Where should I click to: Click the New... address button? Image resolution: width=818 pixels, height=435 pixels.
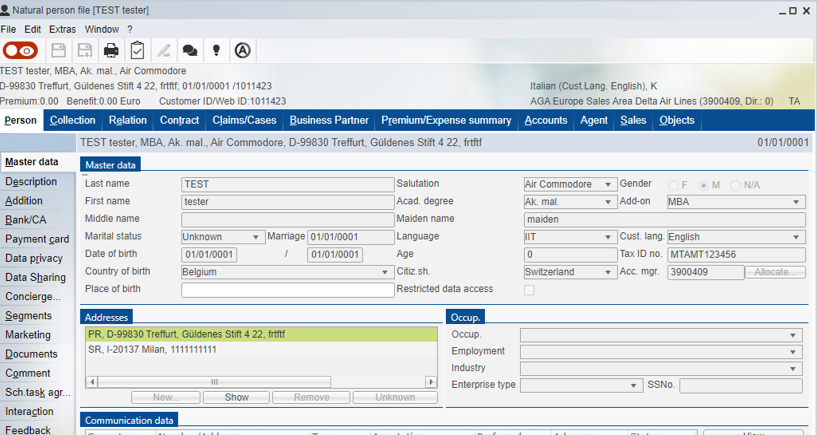(x=166, y=397)
